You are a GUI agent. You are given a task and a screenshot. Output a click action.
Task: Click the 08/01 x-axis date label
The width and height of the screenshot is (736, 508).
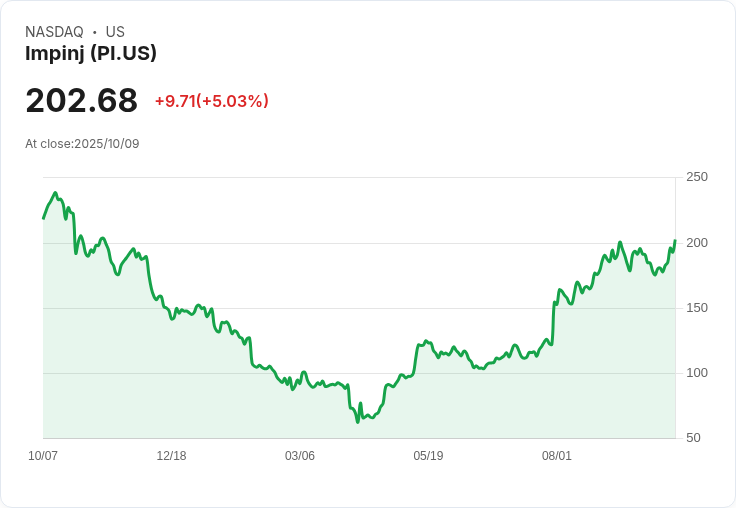click(x=557, y=456)
